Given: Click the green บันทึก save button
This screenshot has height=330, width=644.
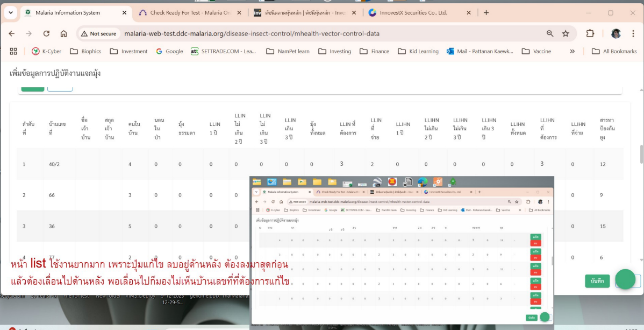Looking at the screenshot, I should [597, 281].
